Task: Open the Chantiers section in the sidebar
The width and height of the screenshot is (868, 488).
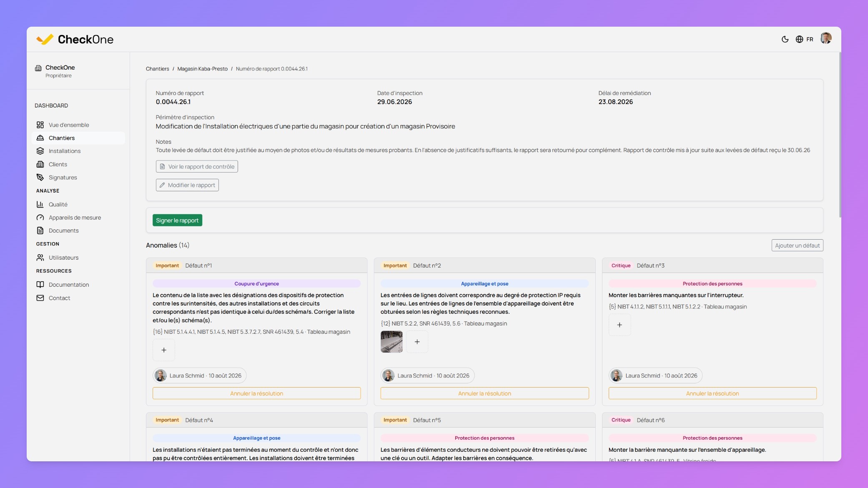Action: tap(78, 138)
